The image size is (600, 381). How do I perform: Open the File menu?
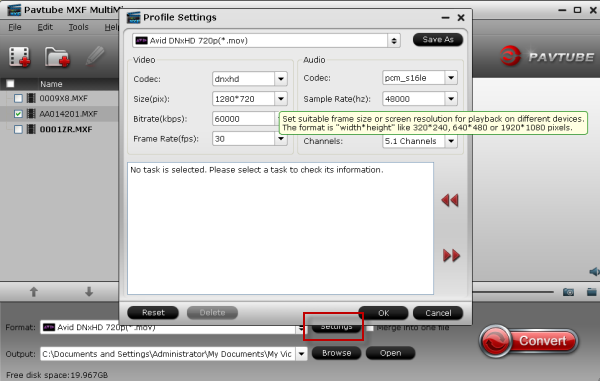point(15,27)
